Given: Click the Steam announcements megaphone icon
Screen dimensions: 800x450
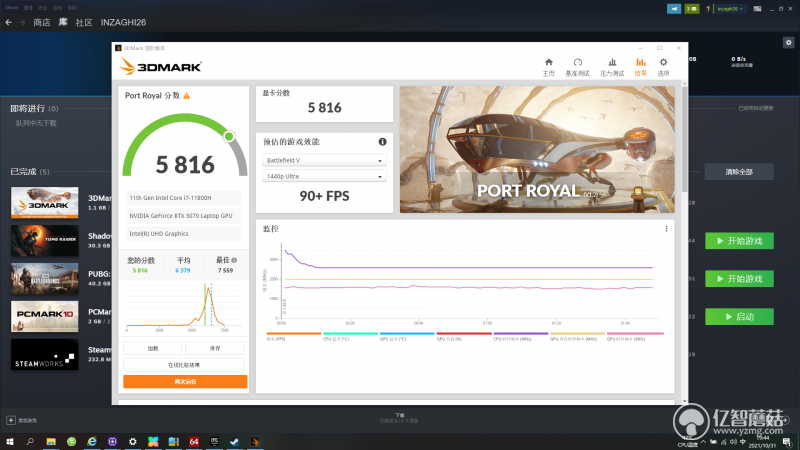Looking at the screenshot, I should coord(674,9).
